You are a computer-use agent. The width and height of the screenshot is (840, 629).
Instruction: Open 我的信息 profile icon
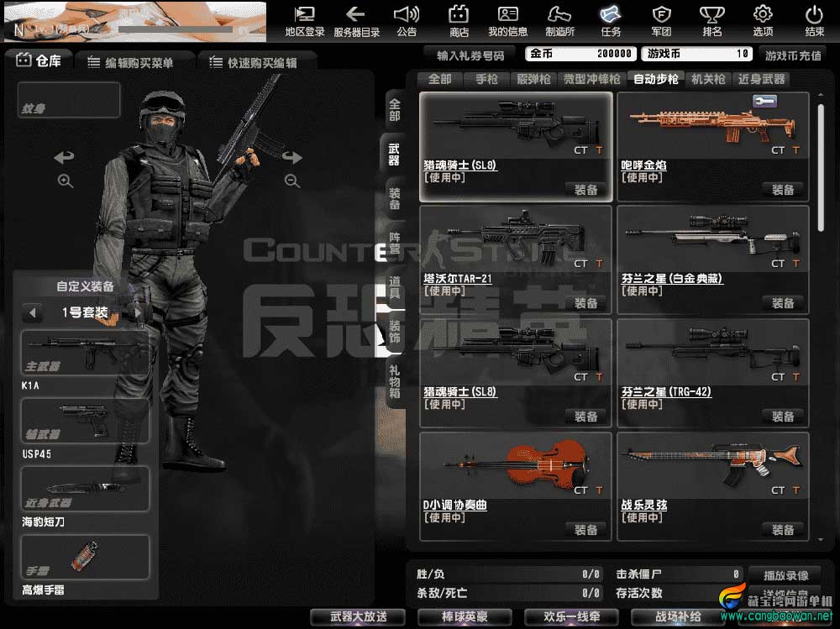click(x=507, y=22)
